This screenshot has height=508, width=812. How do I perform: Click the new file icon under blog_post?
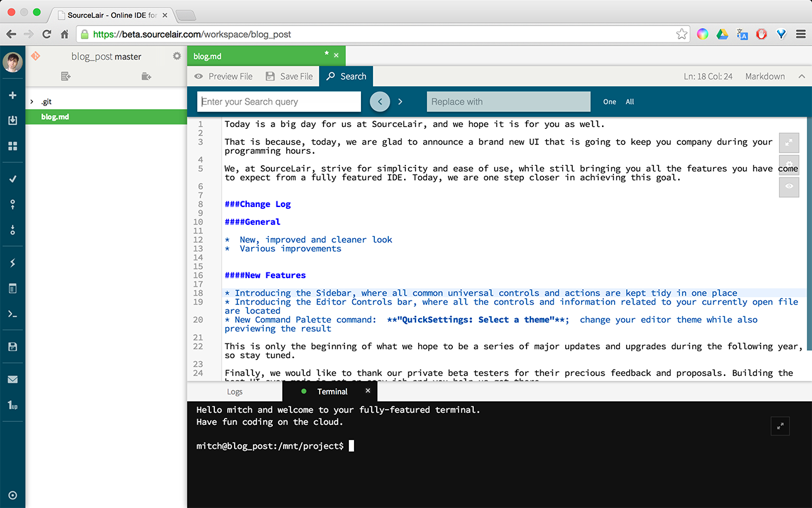65,76
